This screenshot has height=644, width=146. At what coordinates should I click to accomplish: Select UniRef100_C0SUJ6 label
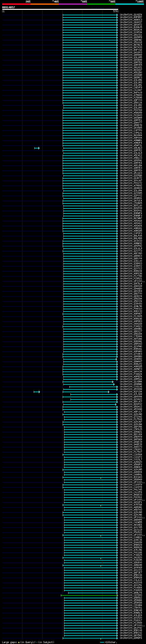tap(131, 387)
